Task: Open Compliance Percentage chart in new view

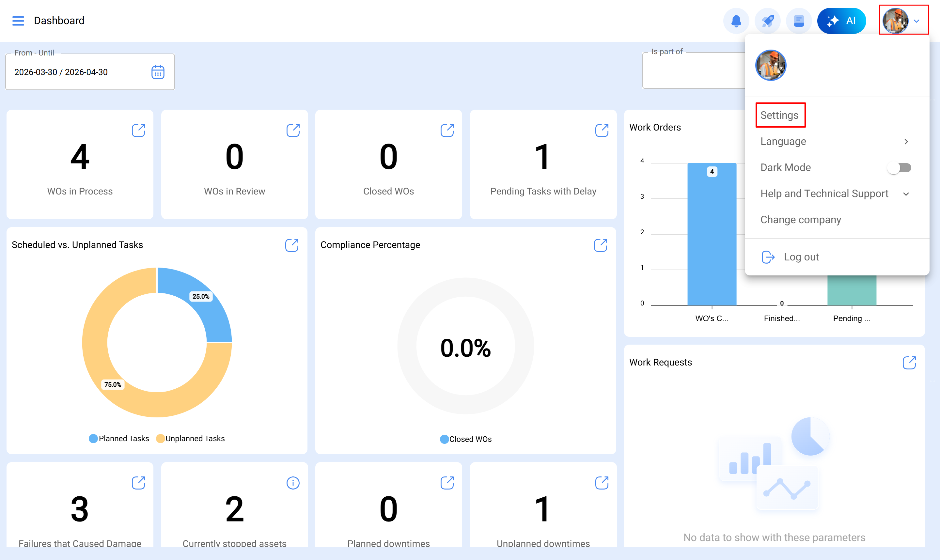Action: point(600,245)
